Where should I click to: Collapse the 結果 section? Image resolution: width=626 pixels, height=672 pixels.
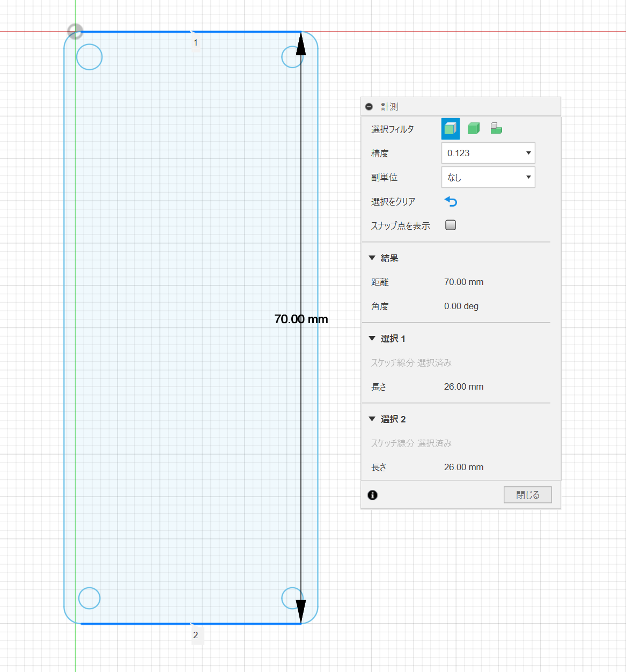372,258
